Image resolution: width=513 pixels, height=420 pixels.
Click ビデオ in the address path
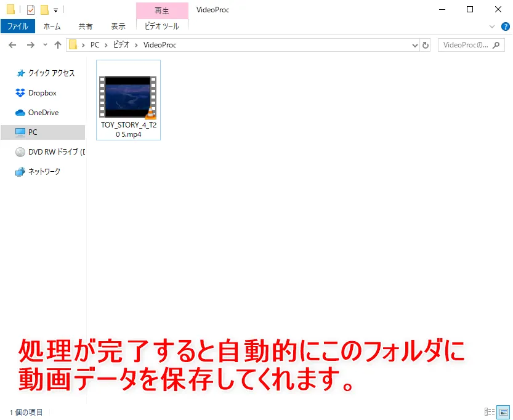(x=121, y=45)
